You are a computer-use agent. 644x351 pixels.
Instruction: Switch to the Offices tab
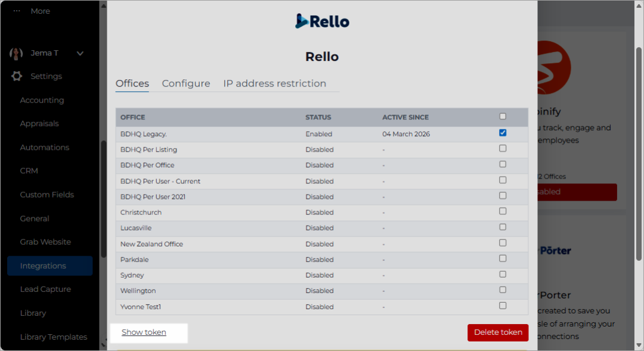tap(132, 84)
